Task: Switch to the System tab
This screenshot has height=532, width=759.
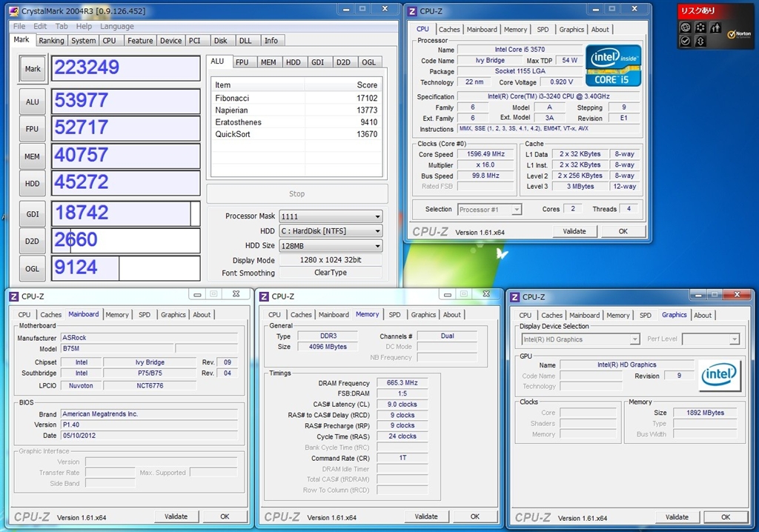Action: (x=83, y=41)
